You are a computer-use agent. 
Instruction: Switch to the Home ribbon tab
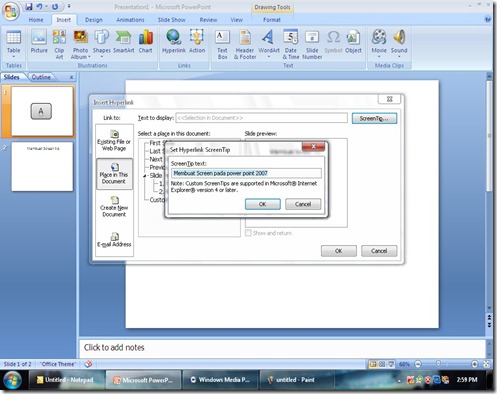(x=36, y=20)
